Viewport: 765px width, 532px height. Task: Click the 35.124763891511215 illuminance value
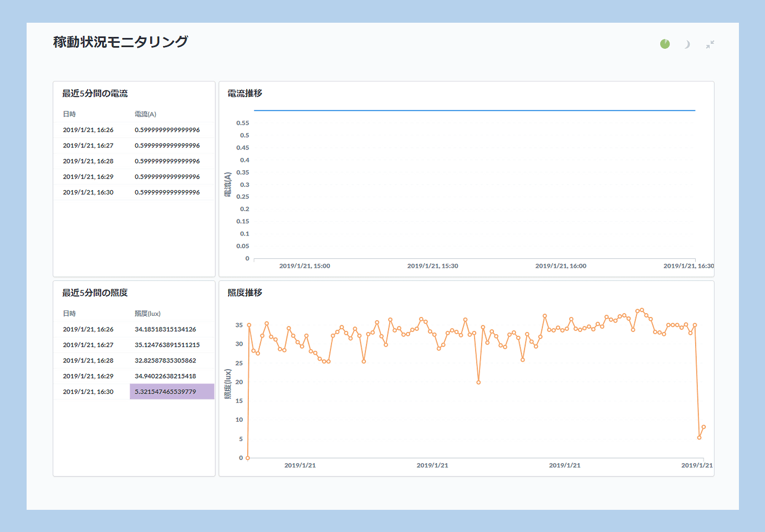point(167,345)
